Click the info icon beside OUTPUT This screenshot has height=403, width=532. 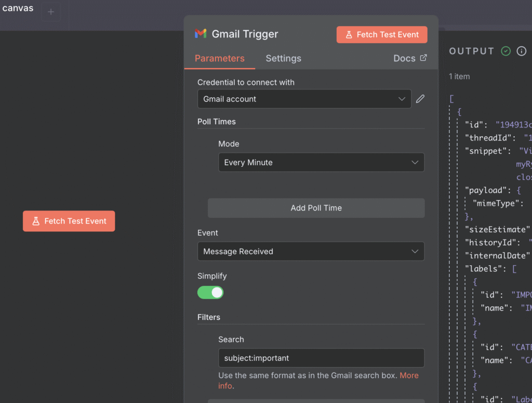click(x=522, y=51)
